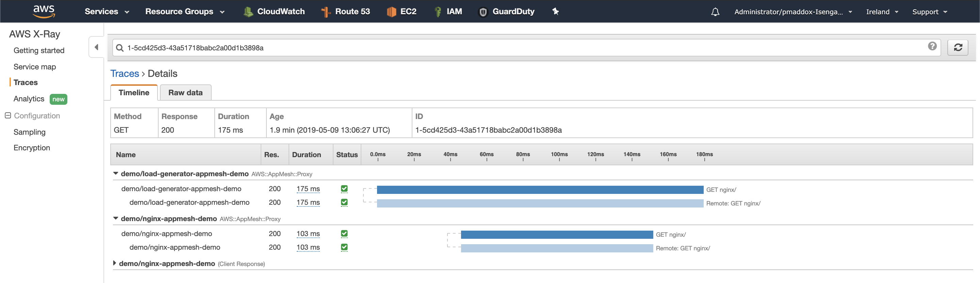Open the Resource Groups dropdown
Screen dimensions: 980x283
point(185,12)
